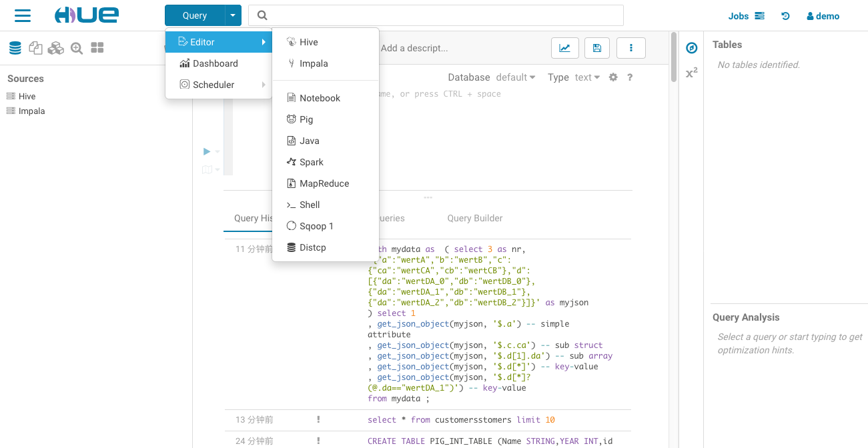The height and width of the screenshot is (448, 868).
Task: Switch to the Query Builder tab
Action: point(475,218)
